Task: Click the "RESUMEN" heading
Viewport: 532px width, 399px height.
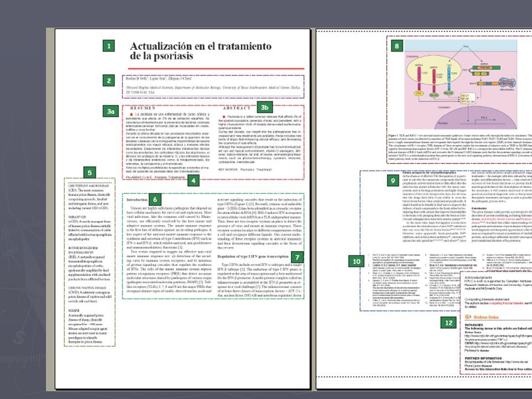Action: coord(143,108)
